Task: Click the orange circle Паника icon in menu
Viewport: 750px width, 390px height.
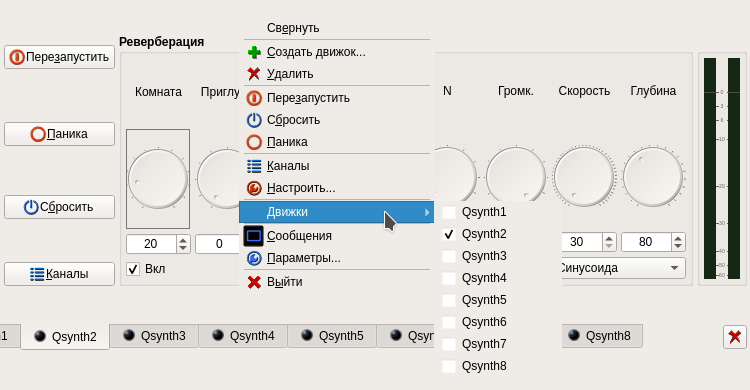Action: [x=254, y=142]
